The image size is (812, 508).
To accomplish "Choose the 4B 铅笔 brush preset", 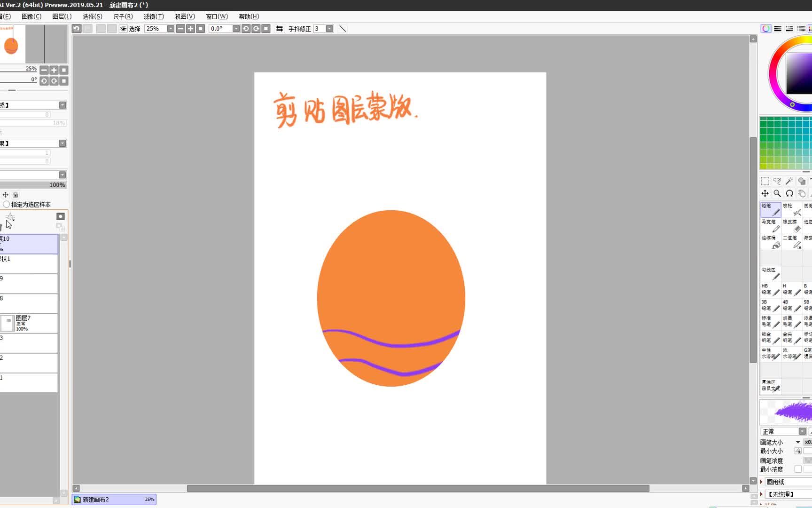I will tap(792, 306).
